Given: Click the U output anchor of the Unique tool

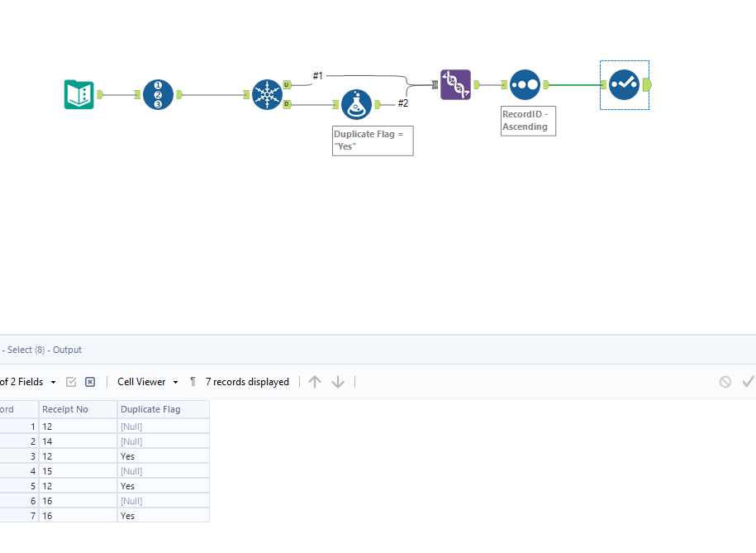Looking at the screenshot, I should click(285, 84).
